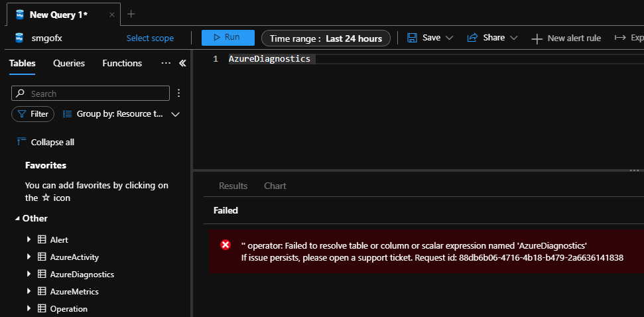Click the Alert table grid icon
This screenshot has height=317, width=644.
42,239
